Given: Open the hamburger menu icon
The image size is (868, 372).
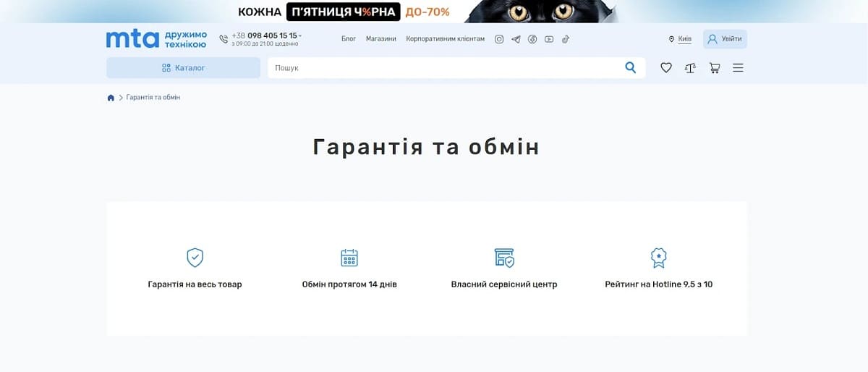Looking at the screenshot, I should tap(738, 67).
